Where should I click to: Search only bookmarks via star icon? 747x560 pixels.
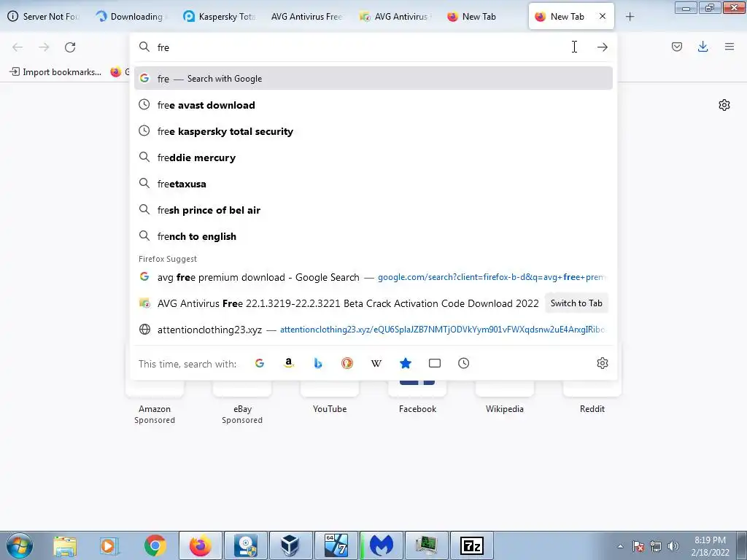(406, 363)
